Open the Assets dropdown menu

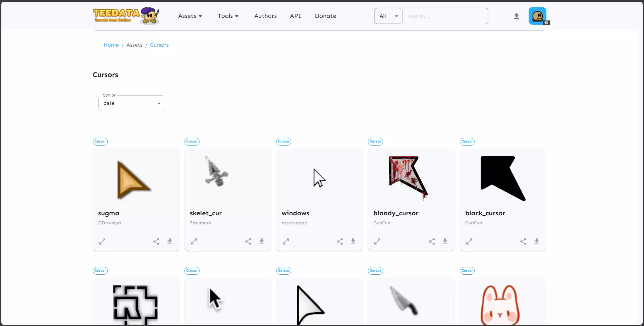pos(190,16)
